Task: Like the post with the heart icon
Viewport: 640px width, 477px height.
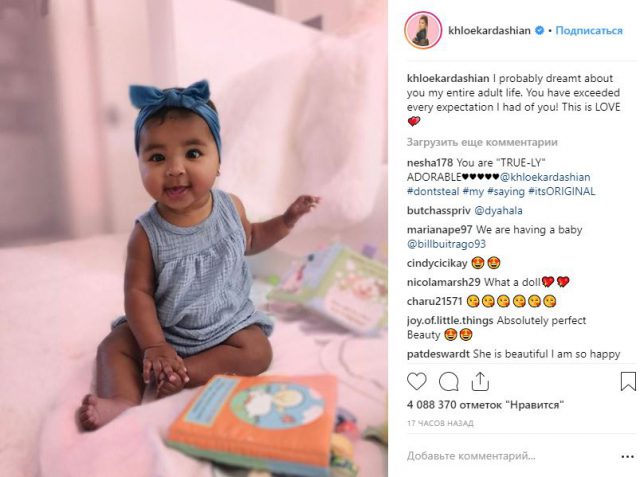Action: pyautogui.click(x=416, y=382)
